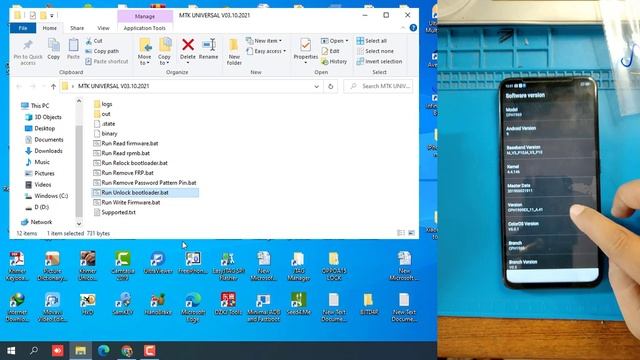Open OPPOA15 LOCK desktop folder
This screenshot has width=640, height=360.
point(333,266)
